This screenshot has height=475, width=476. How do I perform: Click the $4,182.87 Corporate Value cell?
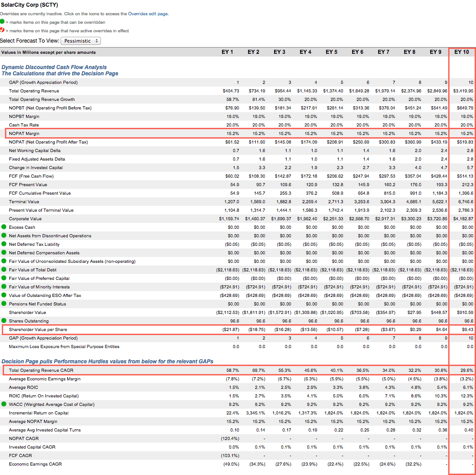463,218
